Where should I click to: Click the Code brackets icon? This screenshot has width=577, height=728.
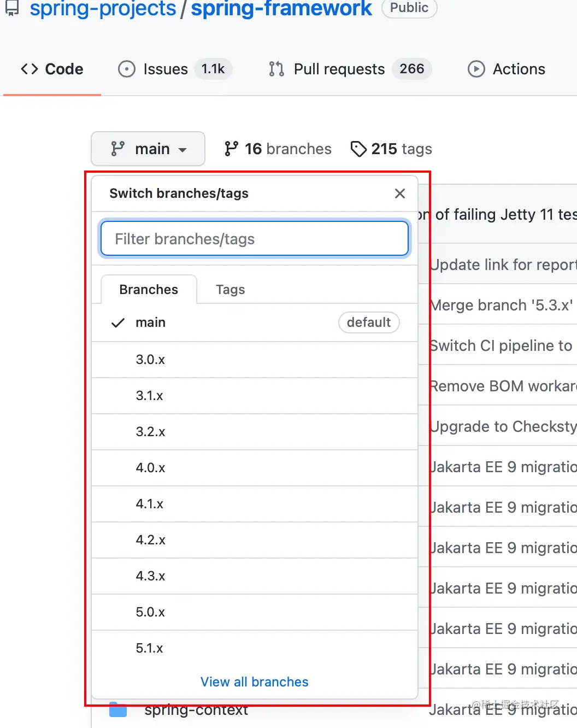[30, 69]
